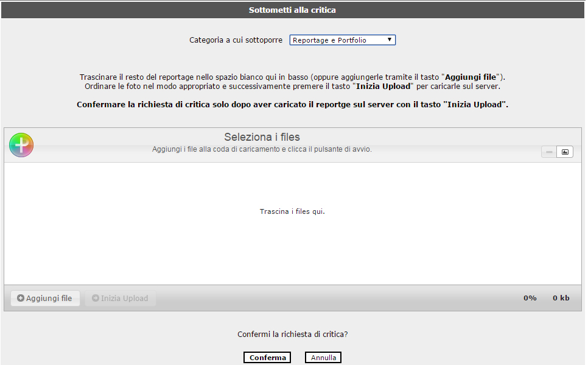Open the Reportage e Portfolio category dropdown
Viewport: 588px width, 365px height.
tap(342, 40)
